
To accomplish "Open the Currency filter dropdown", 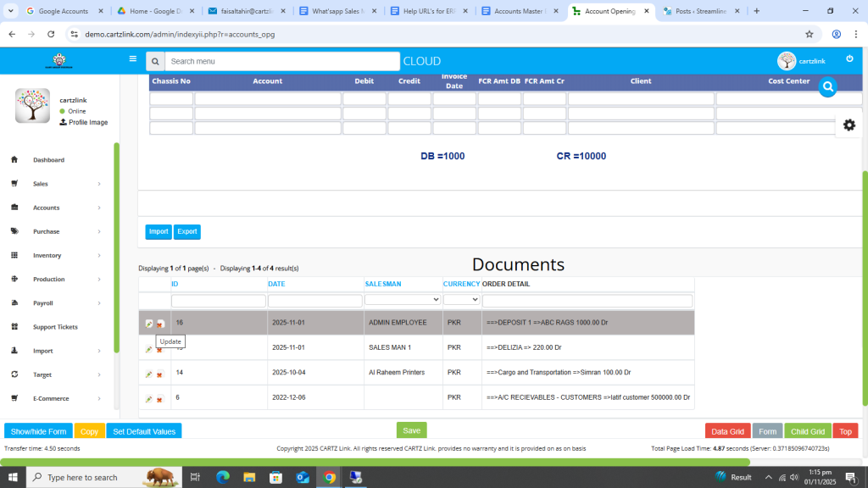I will pos(461,300).
